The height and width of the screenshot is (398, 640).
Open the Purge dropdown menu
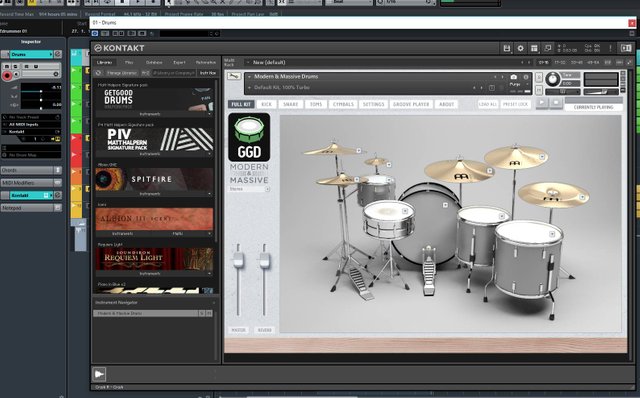coord(519,84)
